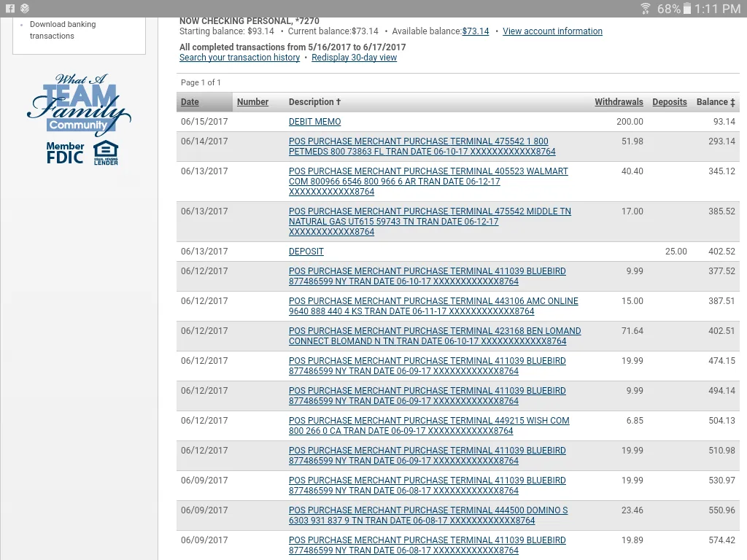Click the Equal Housing Lender logo
Screen dimensions: 747x560
(x=106, y=153)
